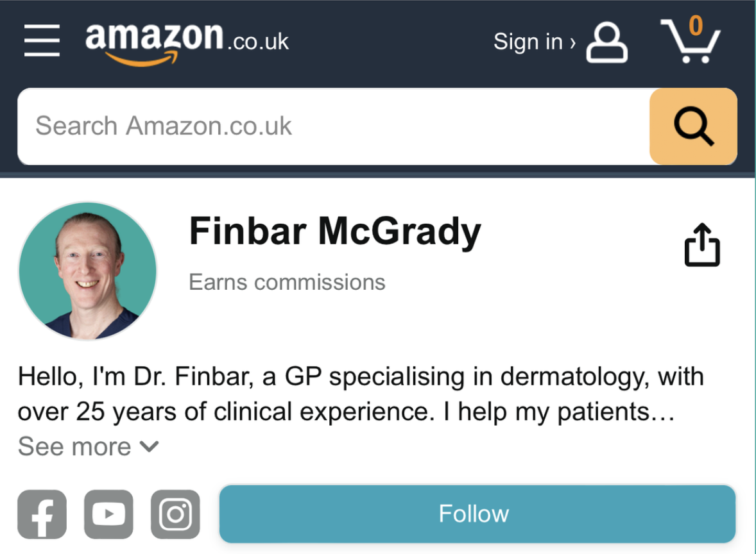
Task: Click the magnifying glass search button
Action: pos(693,126)
